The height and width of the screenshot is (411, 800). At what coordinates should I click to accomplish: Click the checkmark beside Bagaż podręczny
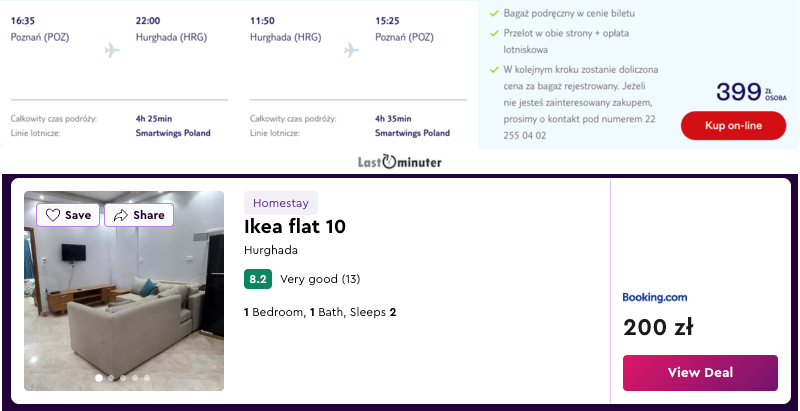[495, 14]
